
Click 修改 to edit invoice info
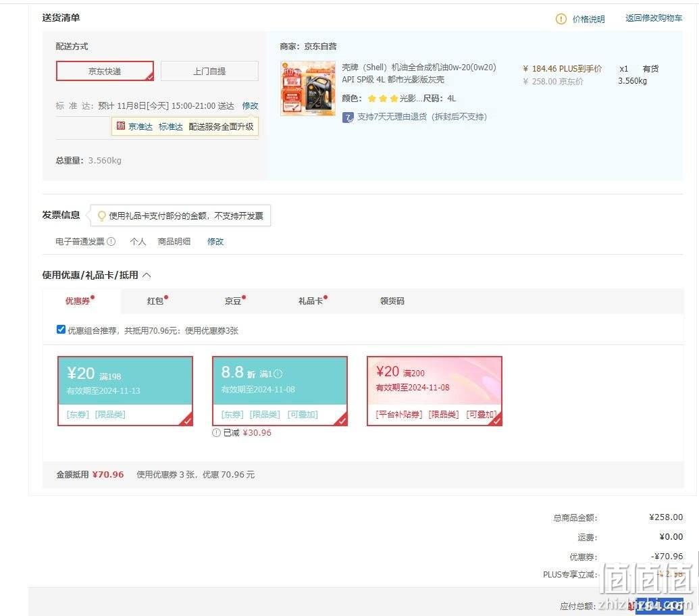point(215,241)
